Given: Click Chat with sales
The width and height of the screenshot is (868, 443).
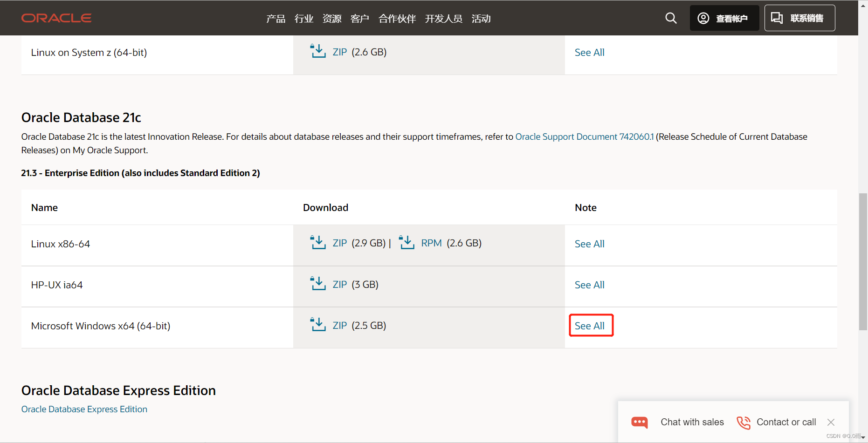Looking at the screenshot, I should click(692, 422).
